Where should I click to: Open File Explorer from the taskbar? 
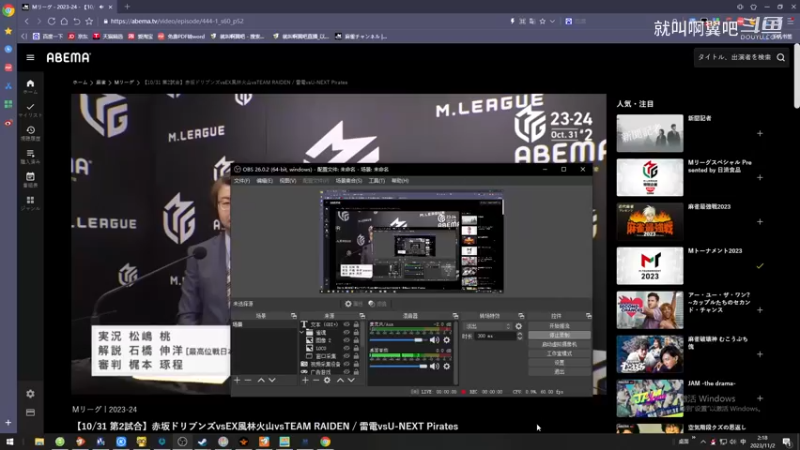[39, 442]
